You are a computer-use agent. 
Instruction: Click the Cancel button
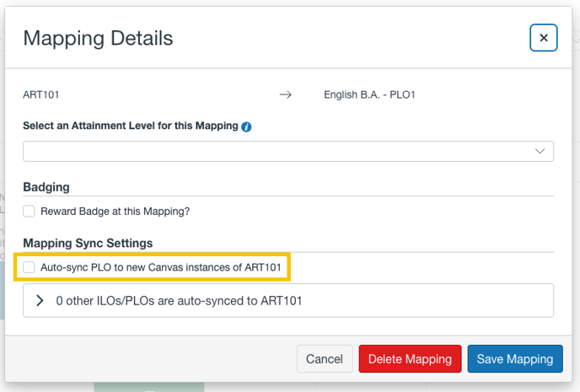pos(325,359)
